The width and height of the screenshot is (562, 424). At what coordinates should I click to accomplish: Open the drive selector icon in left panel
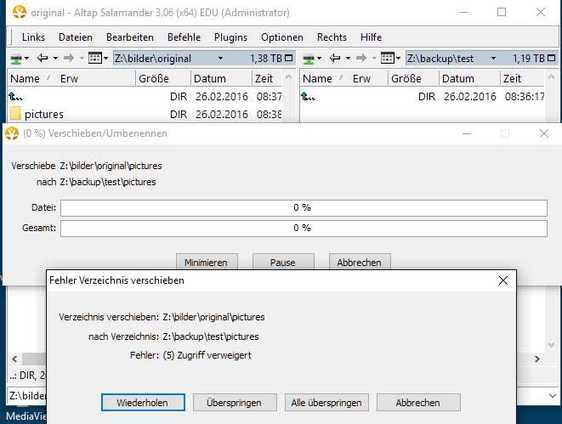16,58
